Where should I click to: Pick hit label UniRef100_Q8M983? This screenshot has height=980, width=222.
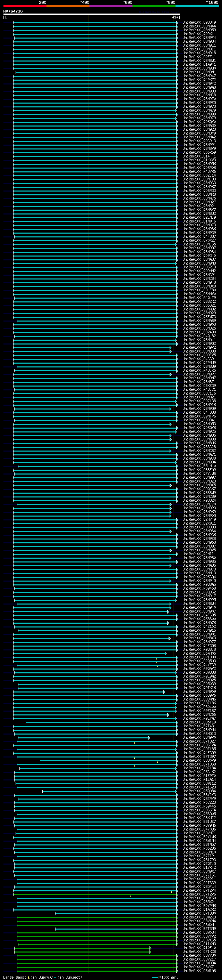click(199, 91)
